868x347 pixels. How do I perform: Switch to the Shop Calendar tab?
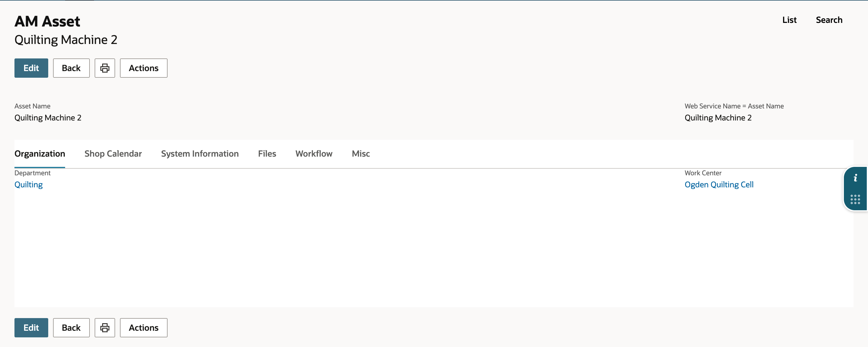(x=113, y=154)
